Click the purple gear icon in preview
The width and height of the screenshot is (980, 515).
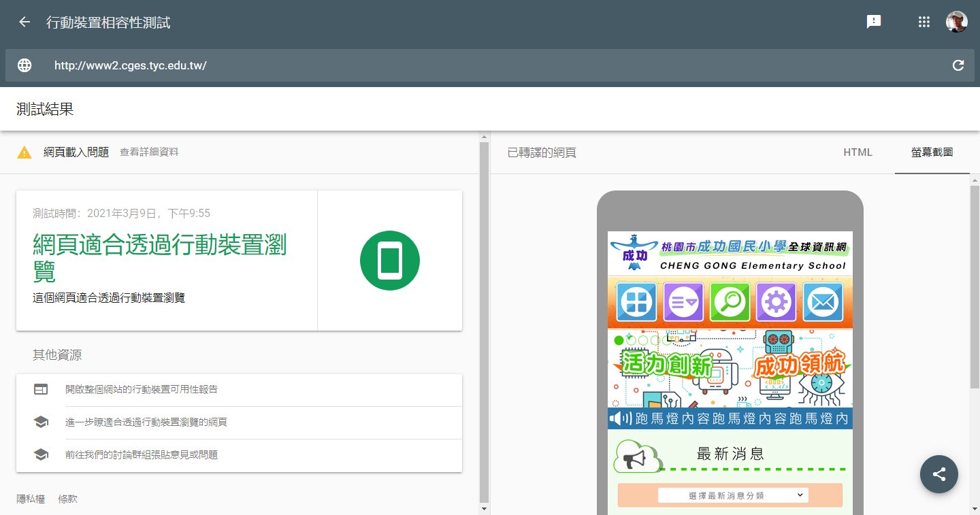point(776,302)
